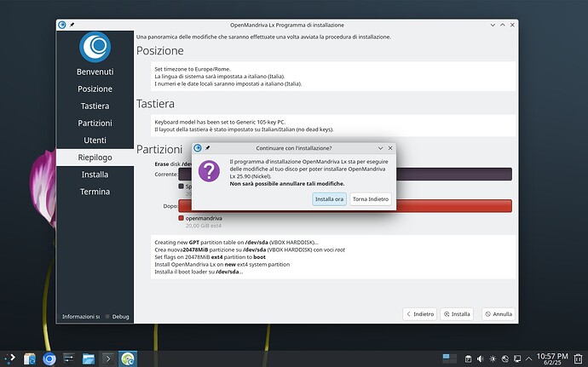This screenshot has height=367, width=588.
Task: Open the application launcher in the taskbar
Action: pyautogui.click(x=10, y=358)
